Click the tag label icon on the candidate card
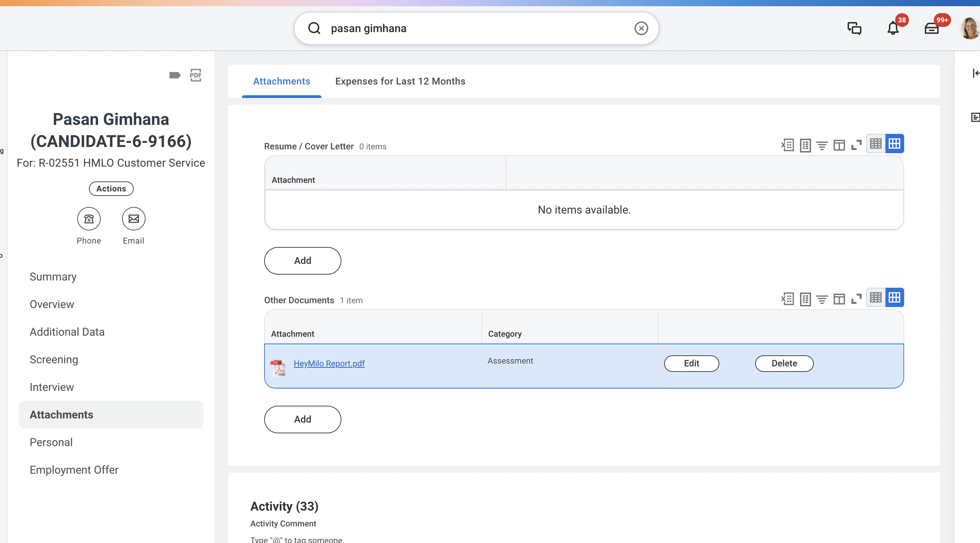This screenshot has height=543, width=980. (174, 75)
